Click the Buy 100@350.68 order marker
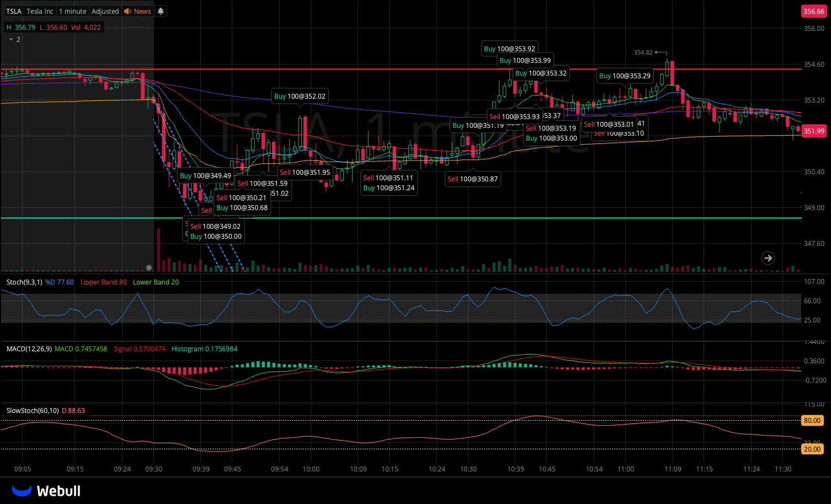 [x=242, y=207]
